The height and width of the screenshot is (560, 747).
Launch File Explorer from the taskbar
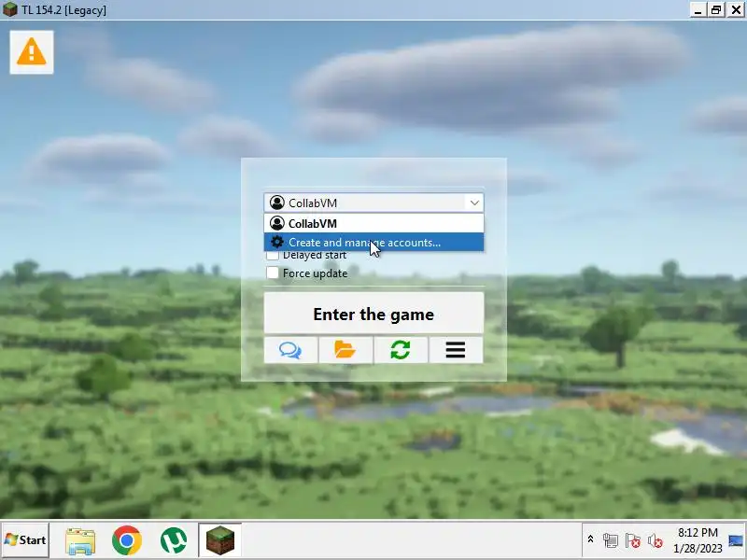click(80, 540)
